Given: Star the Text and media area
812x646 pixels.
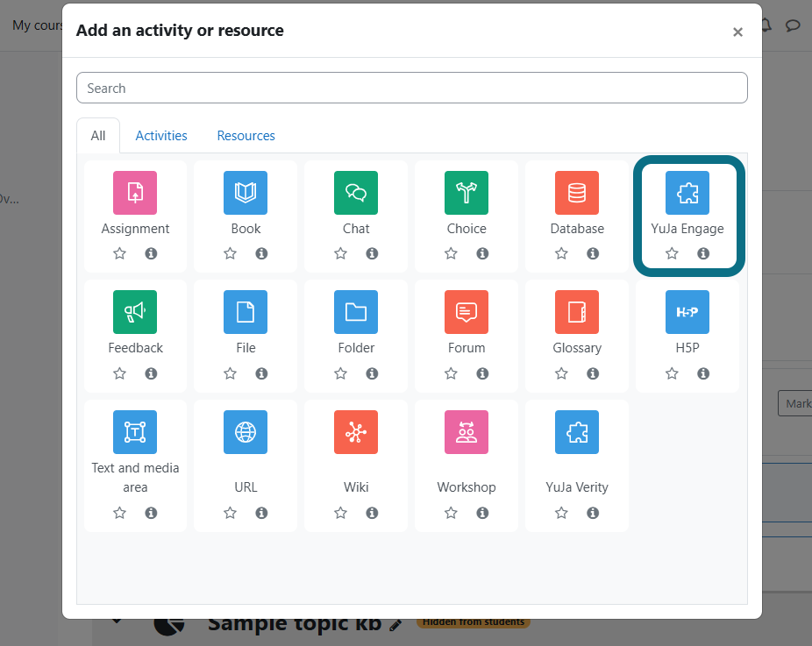Looking at the screenshot, I should (x=119, y=513).
